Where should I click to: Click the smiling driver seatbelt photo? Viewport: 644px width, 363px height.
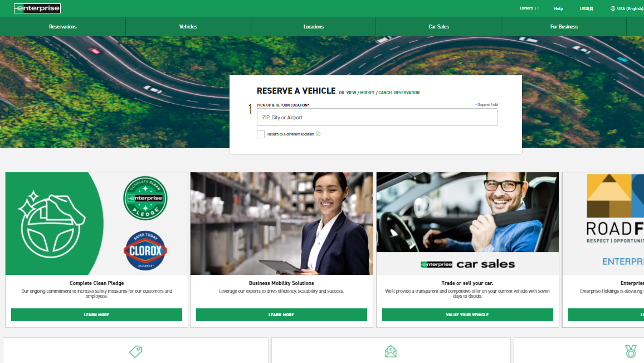(467, 212)
